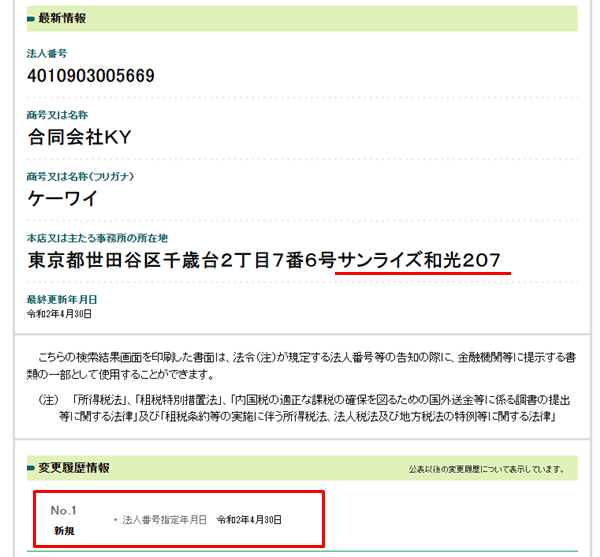Click the note 公表以後の変更履歴について表示しています

click(486, 469)
